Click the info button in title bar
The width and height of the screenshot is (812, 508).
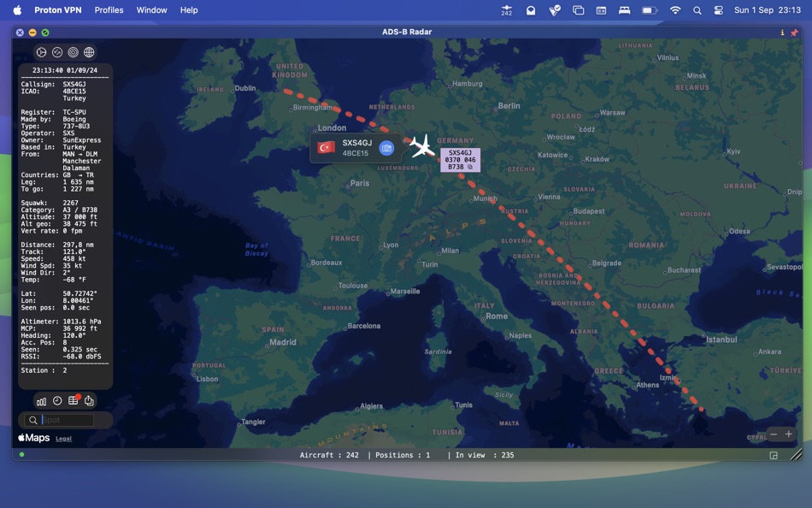coord(783,32)
